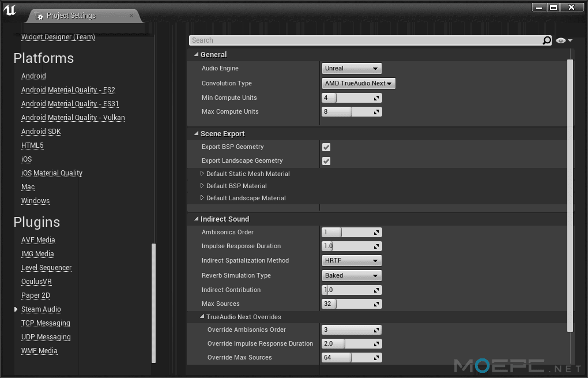Click the Max Sources spinner arrow icon
Viewport: 588px width, 378px height.
[376, 304]
